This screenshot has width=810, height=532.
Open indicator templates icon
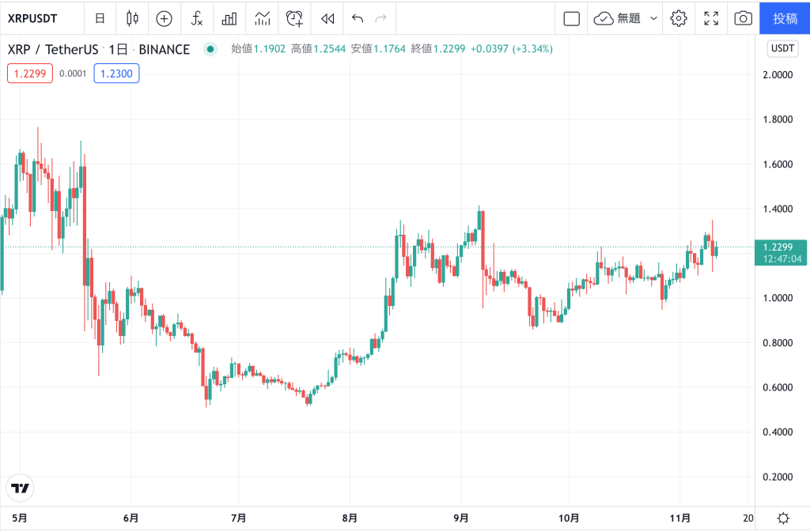click(x=262, y=18)
